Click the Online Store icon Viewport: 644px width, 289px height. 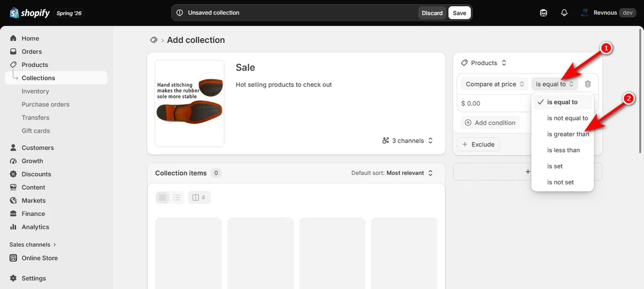(13, 258)
